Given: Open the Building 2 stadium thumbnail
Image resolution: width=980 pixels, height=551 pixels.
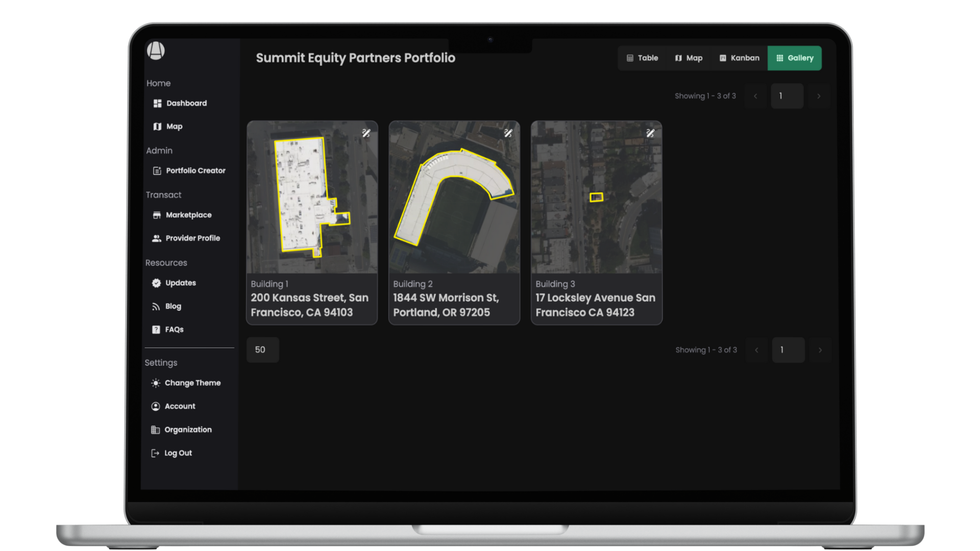Looking at the screenshot, I should [454, 197].
